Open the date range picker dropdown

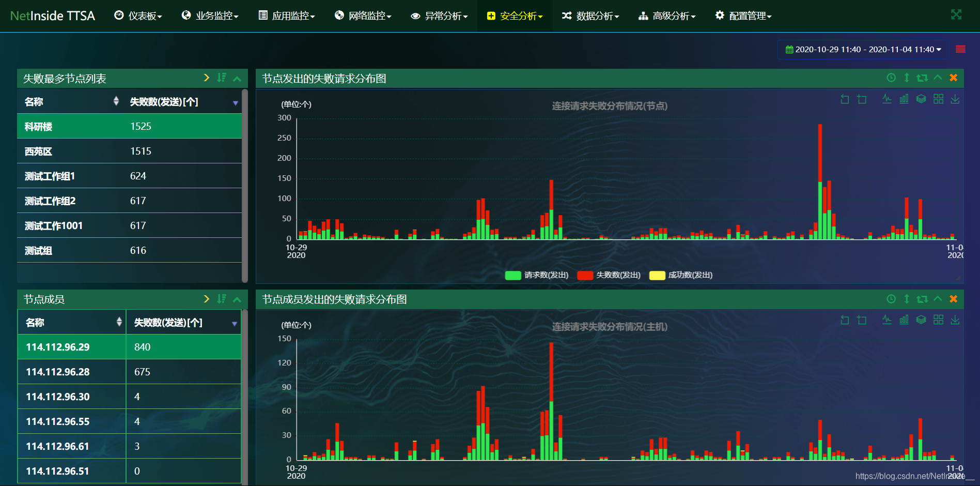click(863, 50)
